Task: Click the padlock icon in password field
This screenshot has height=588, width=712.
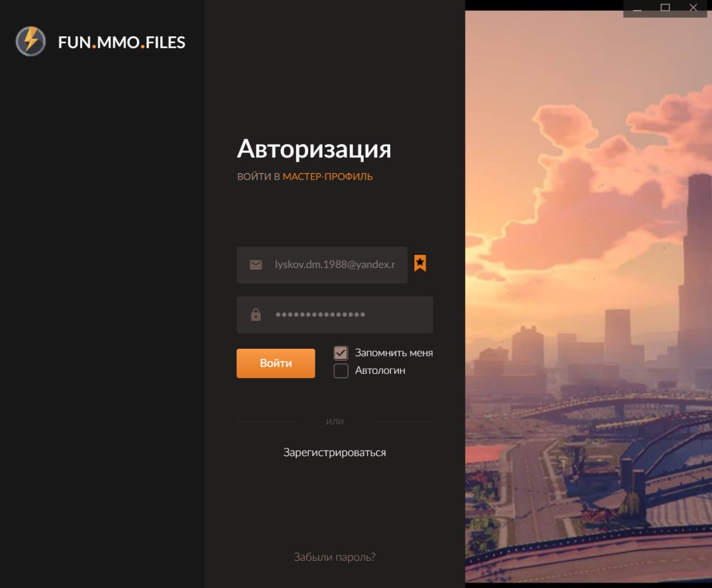Action: (256, 315)
